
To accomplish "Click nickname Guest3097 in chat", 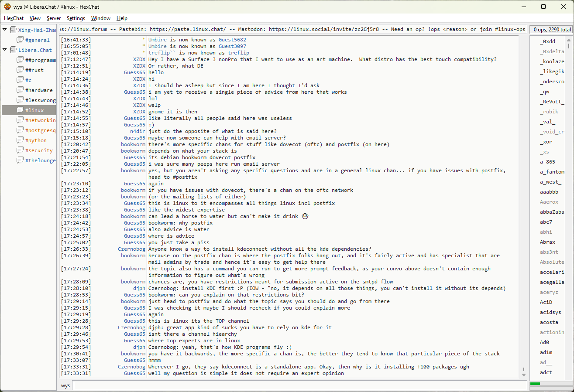I will [x=232, y=46].
